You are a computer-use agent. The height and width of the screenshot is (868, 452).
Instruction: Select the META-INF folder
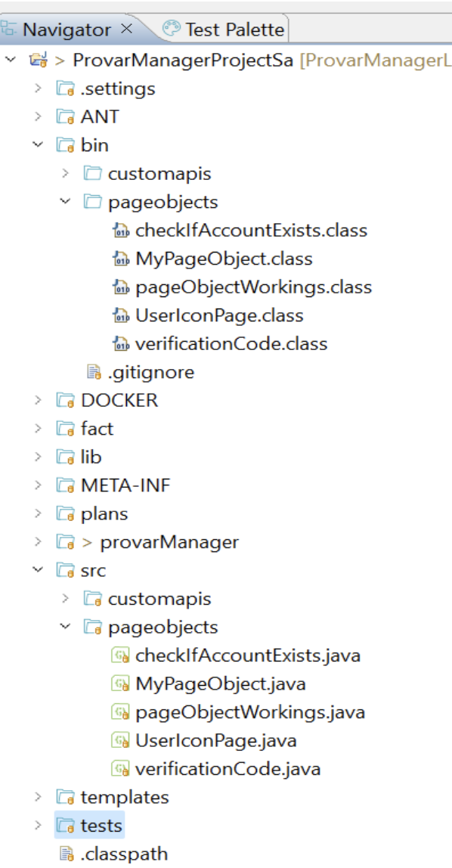[125, 485]
